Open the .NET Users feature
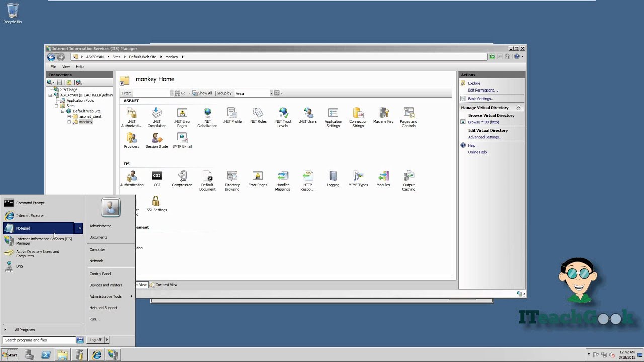This screenshot has width=644, height=362. pyautogui.click(x=308, y=115)
